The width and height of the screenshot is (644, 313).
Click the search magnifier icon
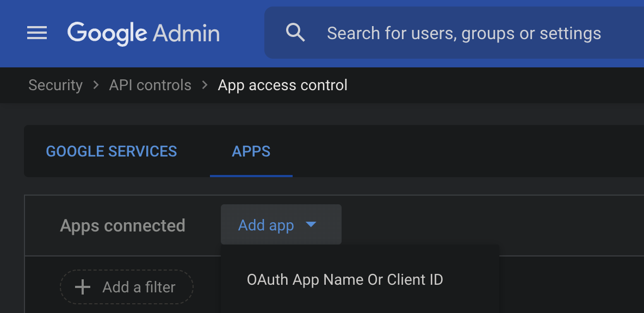[295, 33]
